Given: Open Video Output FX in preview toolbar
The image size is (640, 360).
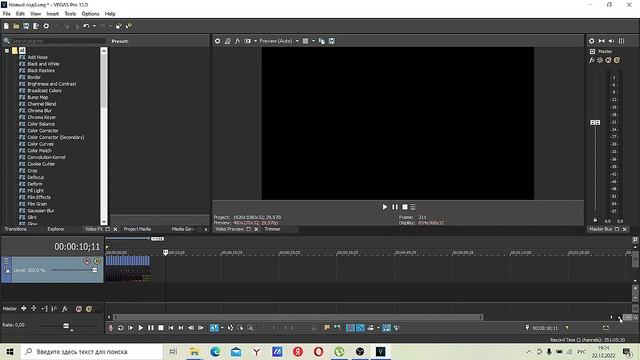Looking at the screenshot, I should pyautogui.click(x=238, y=41).
